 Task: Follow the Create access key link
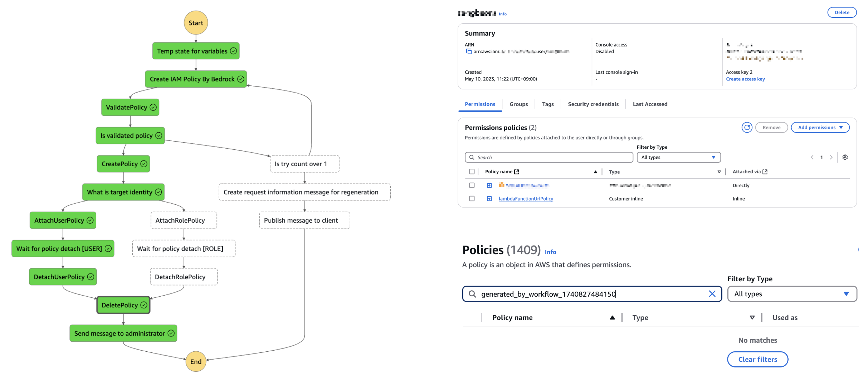pyautogui.click(x=745, y=79)
